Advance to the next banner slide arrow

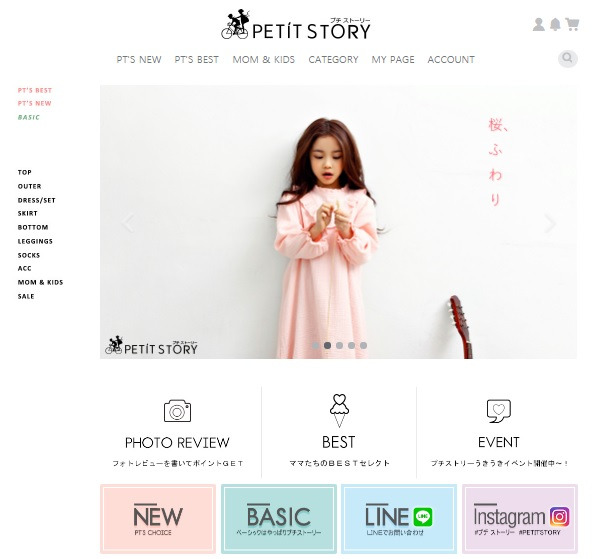tap(550, 223)
